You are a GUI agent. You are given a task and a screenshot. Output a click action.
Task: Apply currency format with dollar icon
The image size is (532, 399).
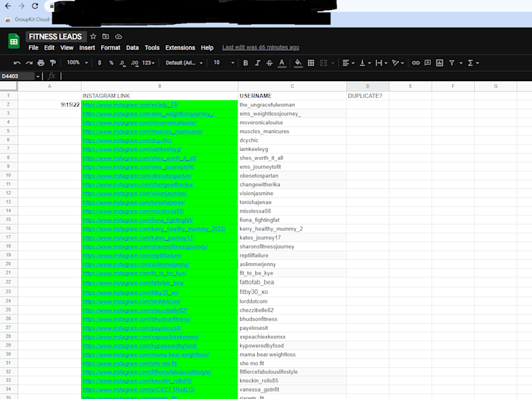[99, 63]
